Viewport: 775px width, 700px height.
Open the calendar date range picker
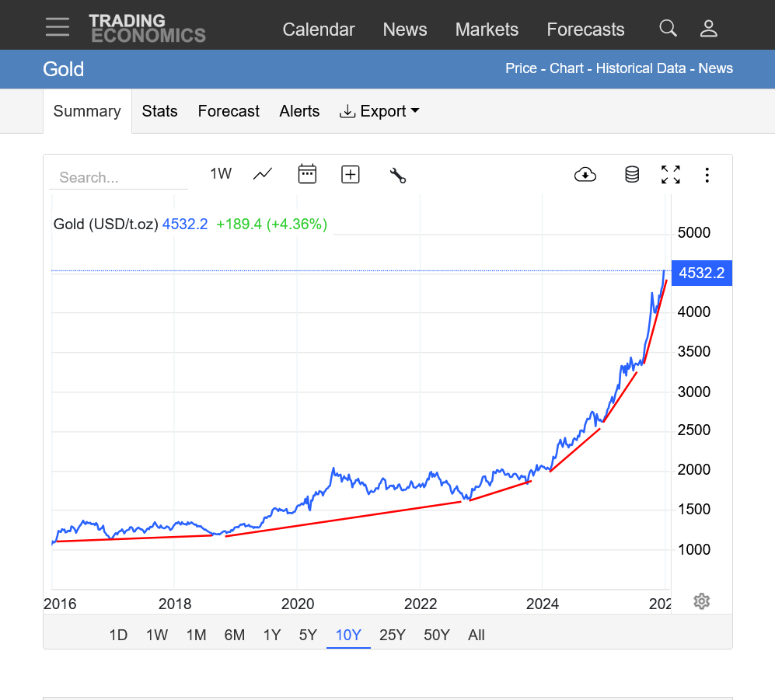307,174
